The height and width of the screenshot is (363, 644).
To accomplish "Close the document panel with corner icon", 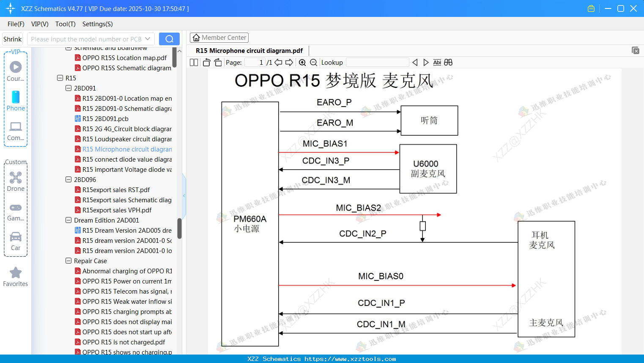I will pyautogui.click(x=635, y=50).
